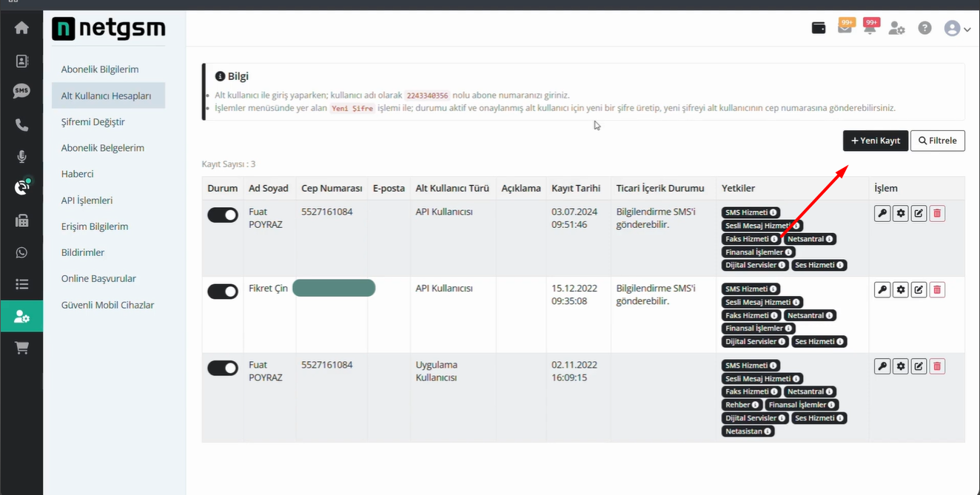Open Haberci menu item
This screenshot has width=980, height=495.
[77, 174]
